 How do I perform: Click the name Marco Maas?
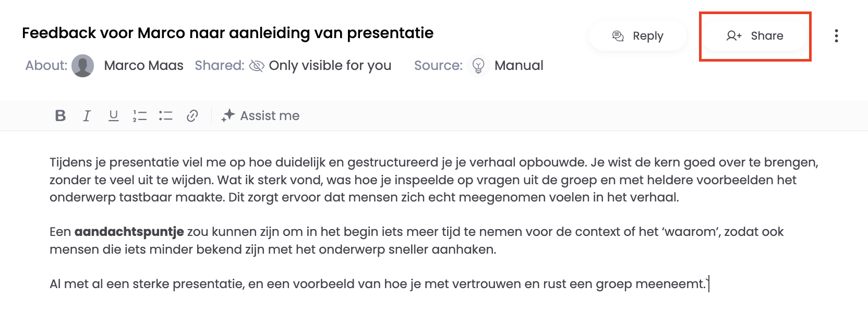[143, 66]
